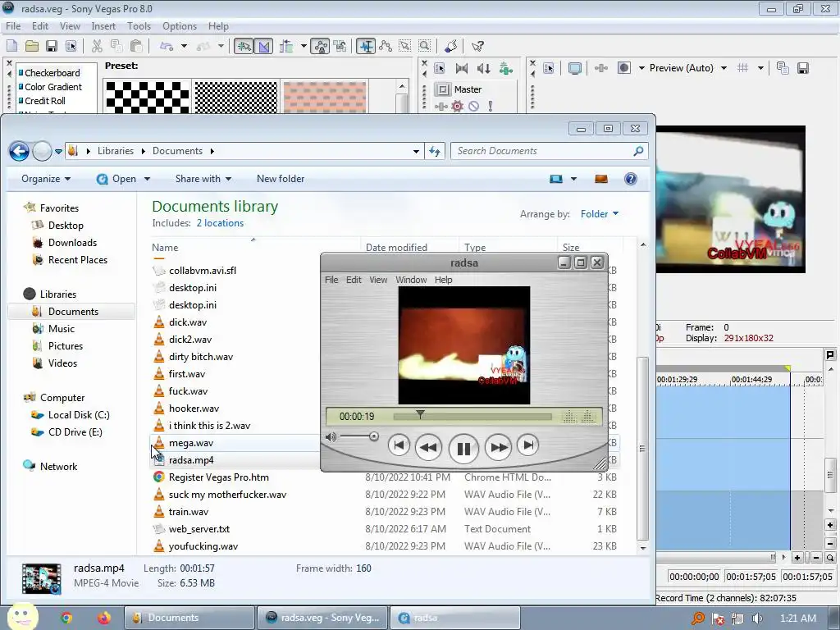Search Documents input field
840x630 pixels.
coord(544,151)
